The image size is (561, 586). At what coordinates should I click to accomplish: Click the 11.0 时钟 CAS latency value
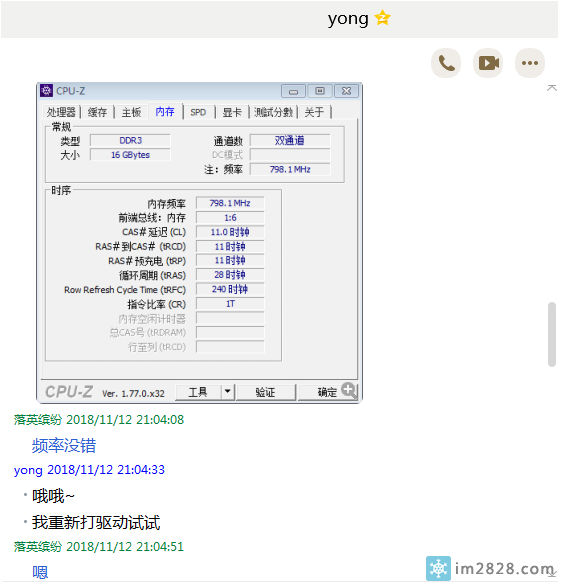pos(230,232)
